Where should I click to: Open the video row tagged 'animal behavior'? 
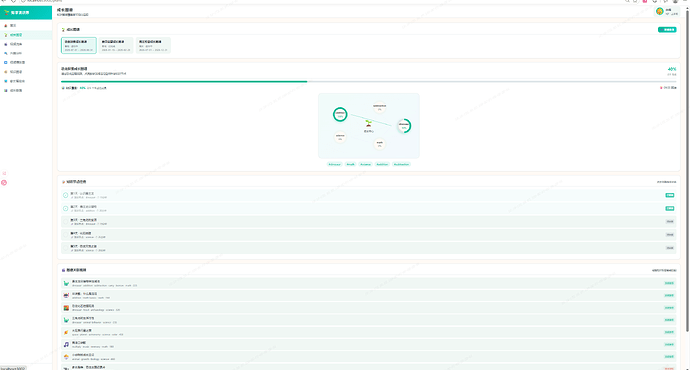pyautogui.click(x=369, y=320)
